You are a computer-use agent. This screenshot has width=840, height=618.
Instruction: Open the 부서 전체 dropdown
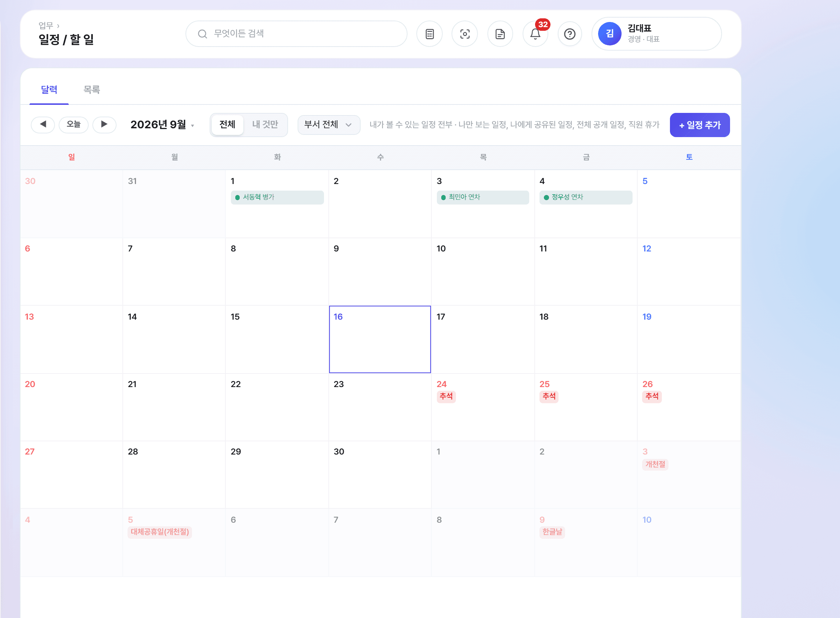click(329, 125)
